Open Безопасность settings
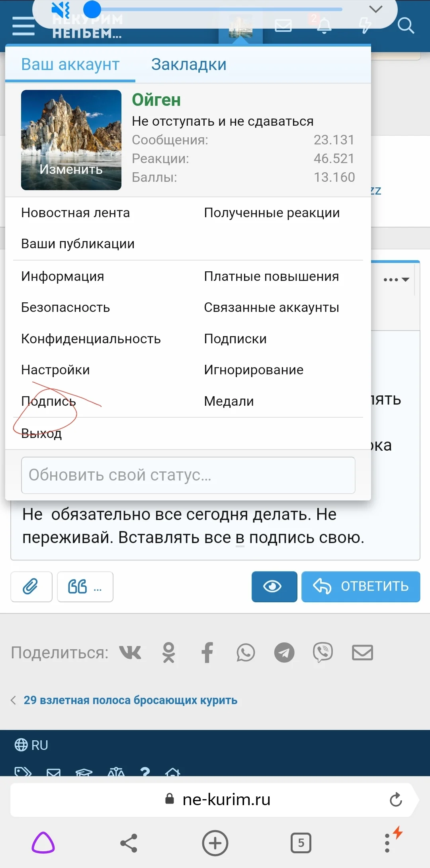The image size is (430, 868). point(65,307)
